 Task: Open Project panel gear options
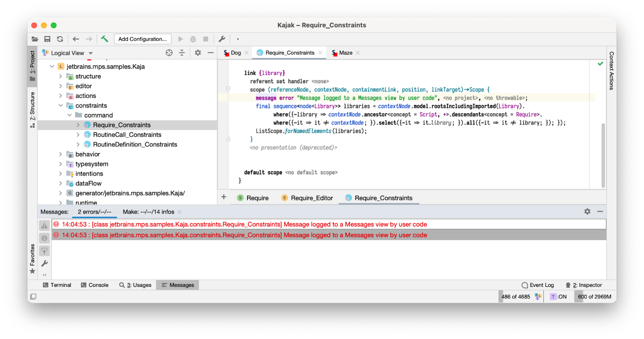pos(198,53)
